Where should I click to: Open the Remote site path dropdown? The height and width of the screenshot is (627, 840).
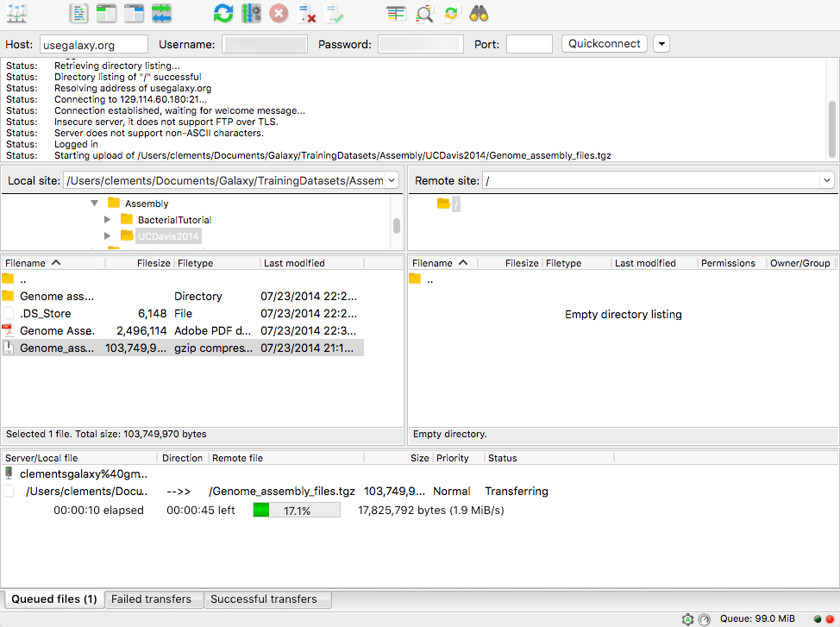pyautogui.click(x=826, y=180)
